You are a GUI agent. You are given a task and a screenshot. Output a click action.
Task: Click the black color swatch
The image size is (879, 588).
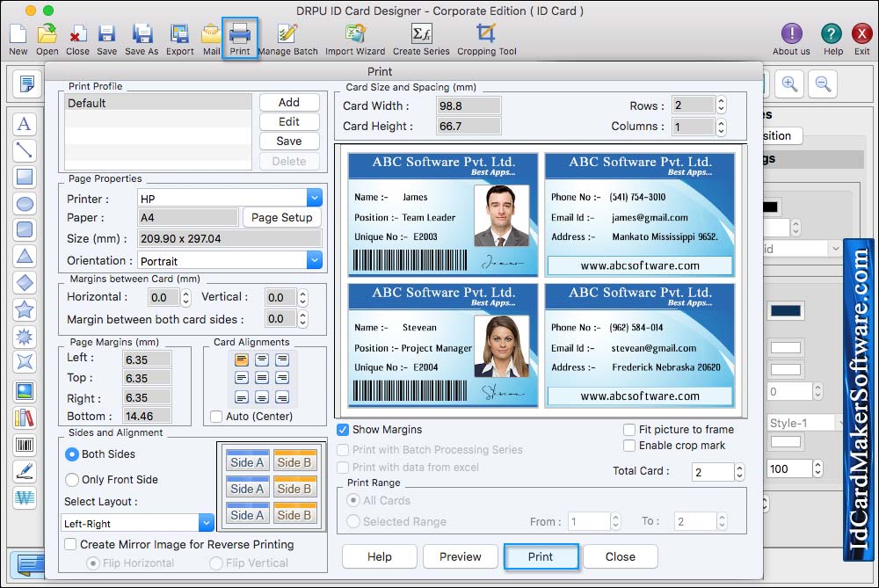pos(770,207)
